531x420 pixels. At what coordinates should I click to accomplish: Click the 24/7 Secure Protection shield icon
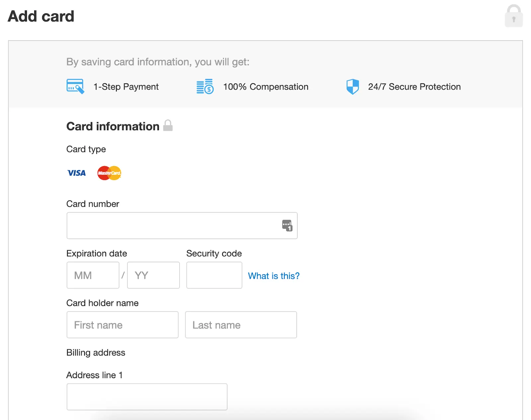pos(352,86)
